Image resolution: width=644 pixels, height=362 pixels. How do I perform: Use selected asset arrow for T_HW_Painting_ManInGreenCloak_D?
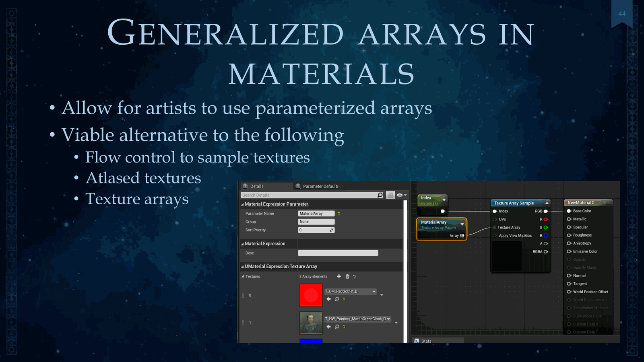(x=329, y=327)
